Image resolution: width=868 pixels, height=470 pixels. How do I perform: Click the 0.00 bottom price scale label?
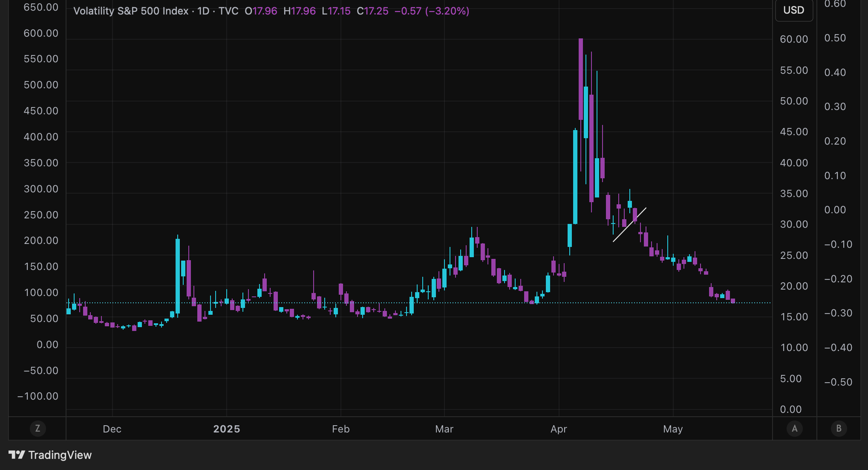791,409
